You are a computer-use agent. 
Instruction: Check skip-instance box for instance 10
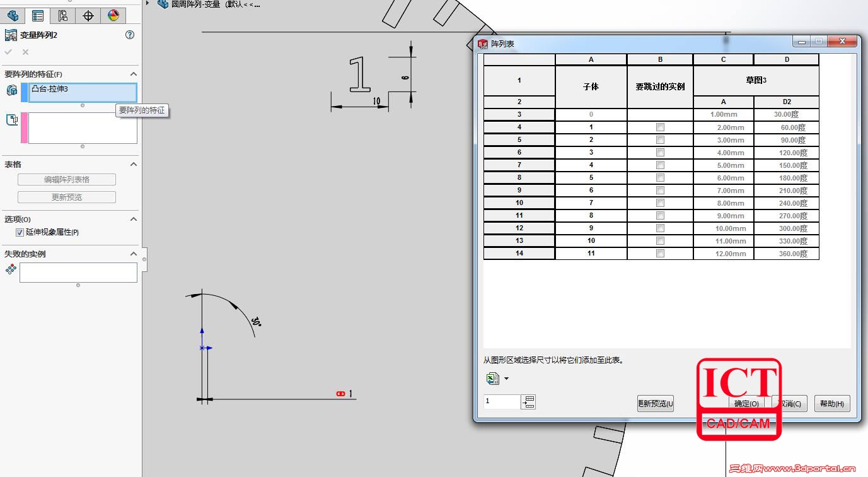tap(660, 241)
